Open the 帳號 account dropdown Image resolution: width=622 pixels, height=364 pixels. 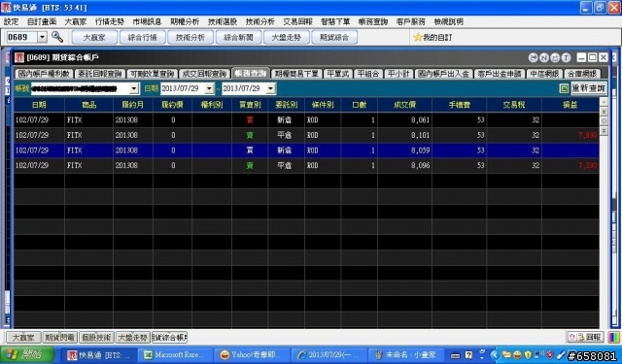[x=134, y=88]
